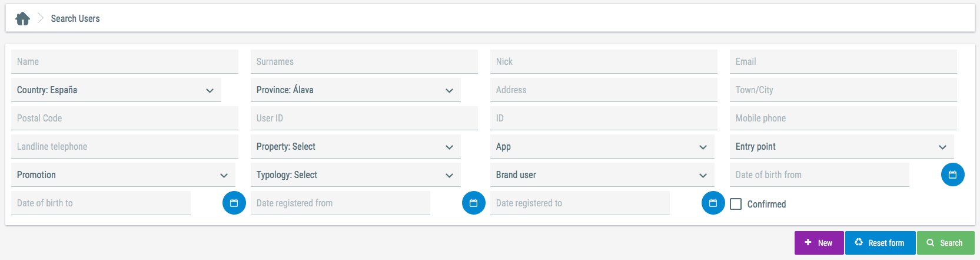Open calendar for Date registered to
This screenshot has height=260, width=980.
(713, 203)
